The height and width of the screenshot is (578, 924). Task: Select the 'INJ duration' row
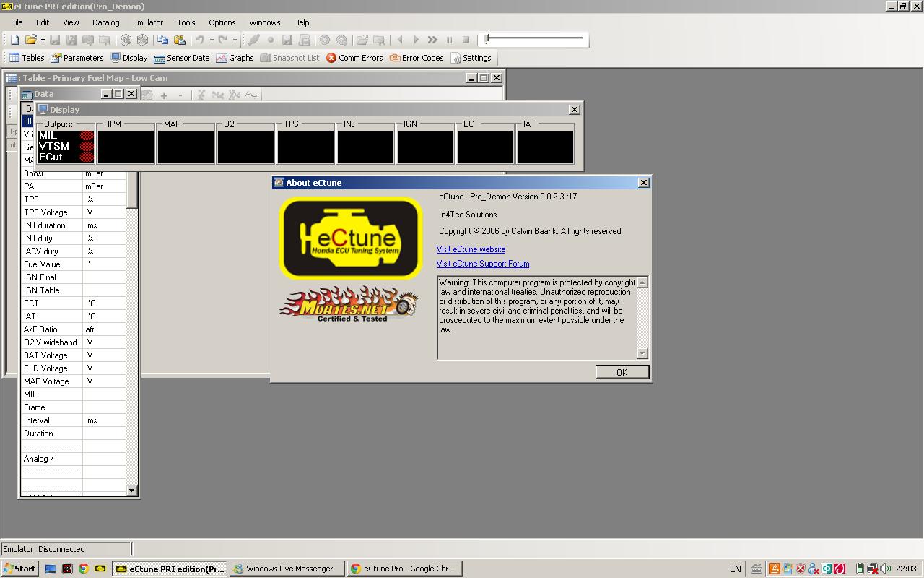(74, 225)
